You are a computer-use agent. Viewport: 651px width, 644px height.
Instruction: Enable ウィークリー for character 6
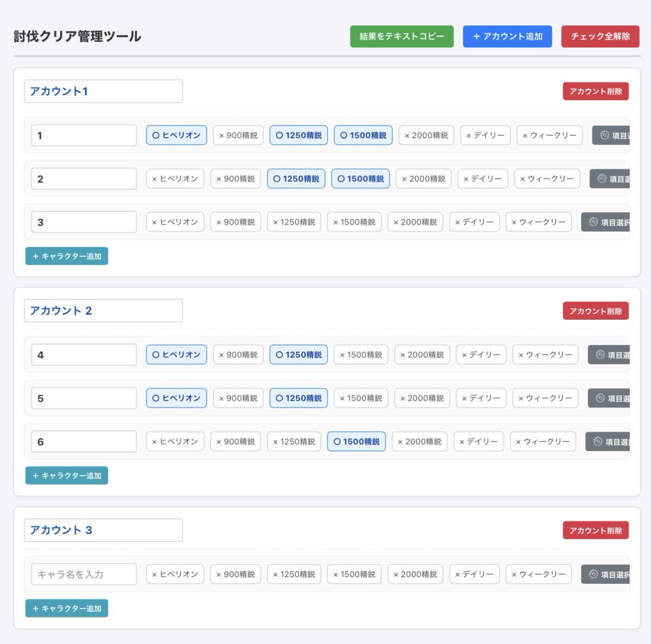tap(543, 441)
